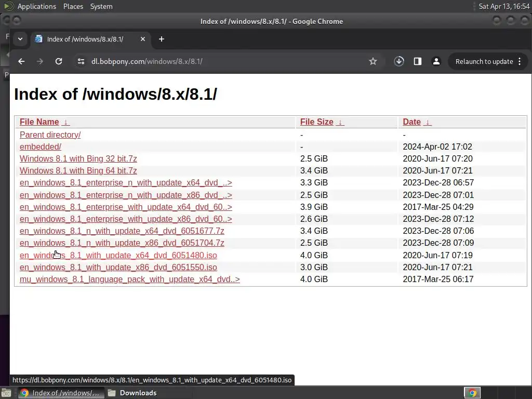Download x64 dvd 6051480.iso file

coord(118,255)
